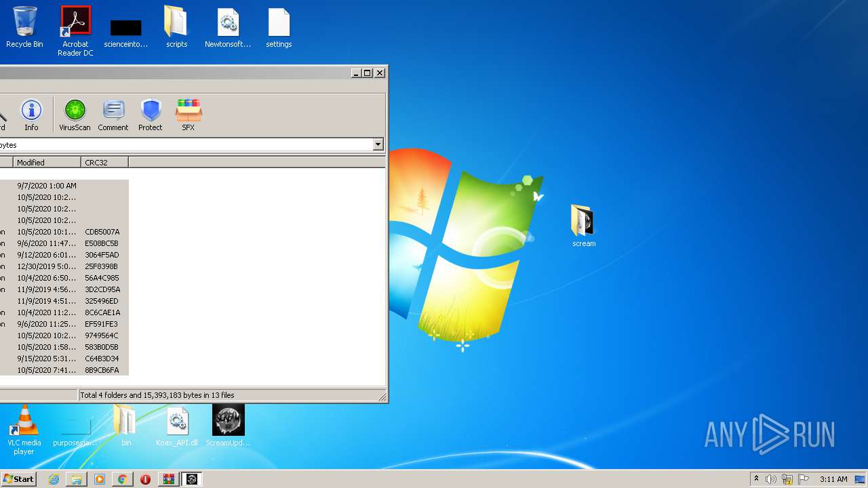
Task: Switch to WinRAR taskbar button
Action: tap(169, 479)
